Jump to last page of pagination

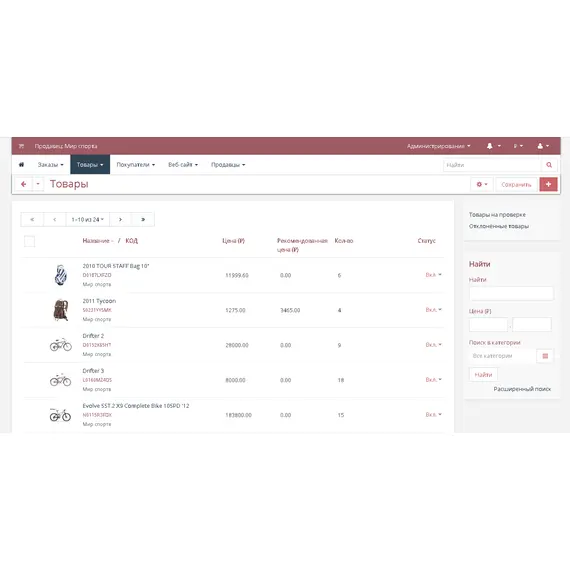[x=143, y=220]
